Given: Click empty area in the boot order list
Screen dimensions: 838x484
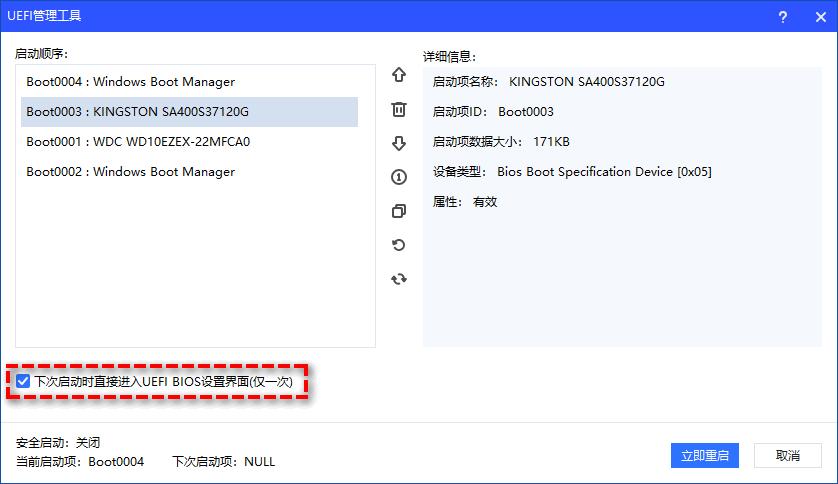Looking at the screenshot, I should (195, 270).
